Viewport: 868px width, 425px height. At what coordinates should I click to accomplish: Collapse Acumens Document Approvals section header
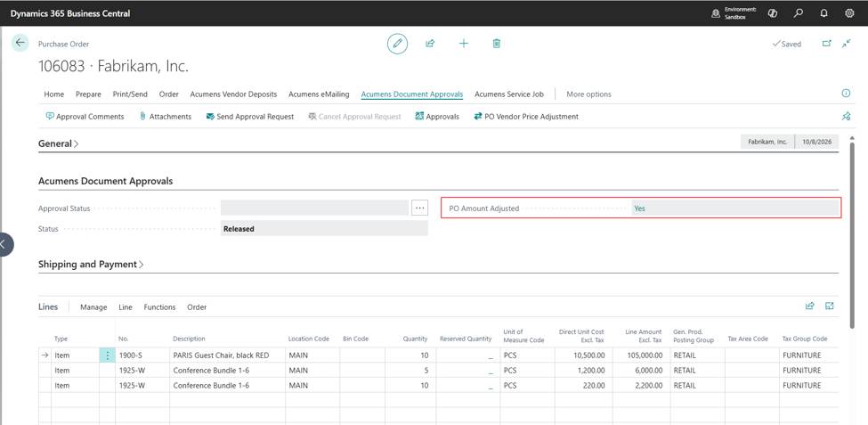coord(105,181)
